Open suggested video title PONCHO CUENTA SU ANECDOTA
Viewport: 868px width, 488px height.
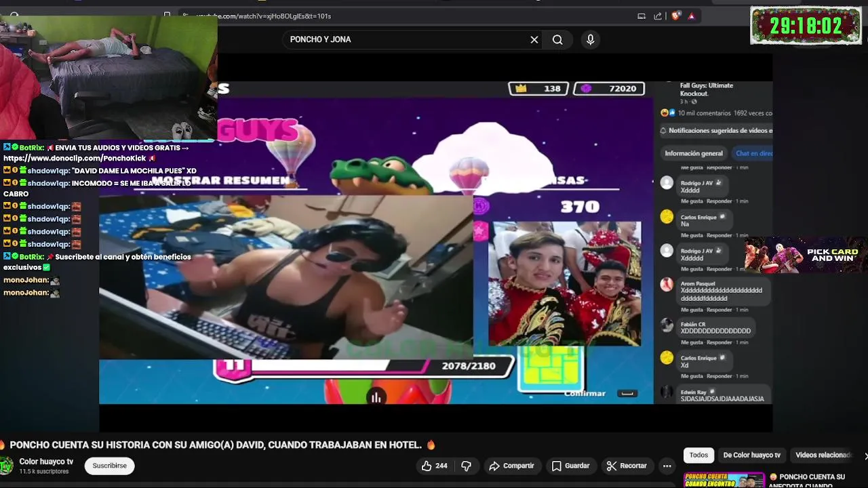click(x=807, y=481)
